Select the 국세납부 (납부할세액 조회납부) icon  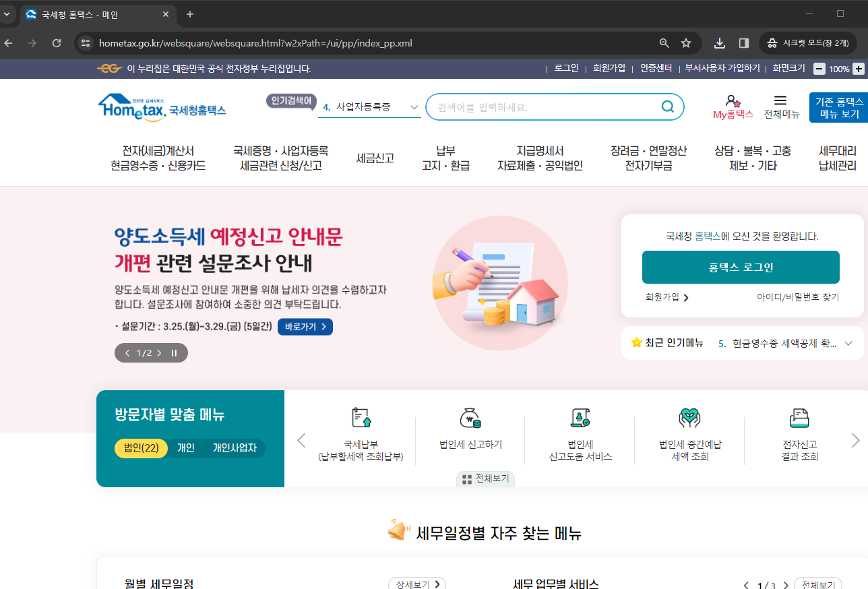[x=361, y=431]
